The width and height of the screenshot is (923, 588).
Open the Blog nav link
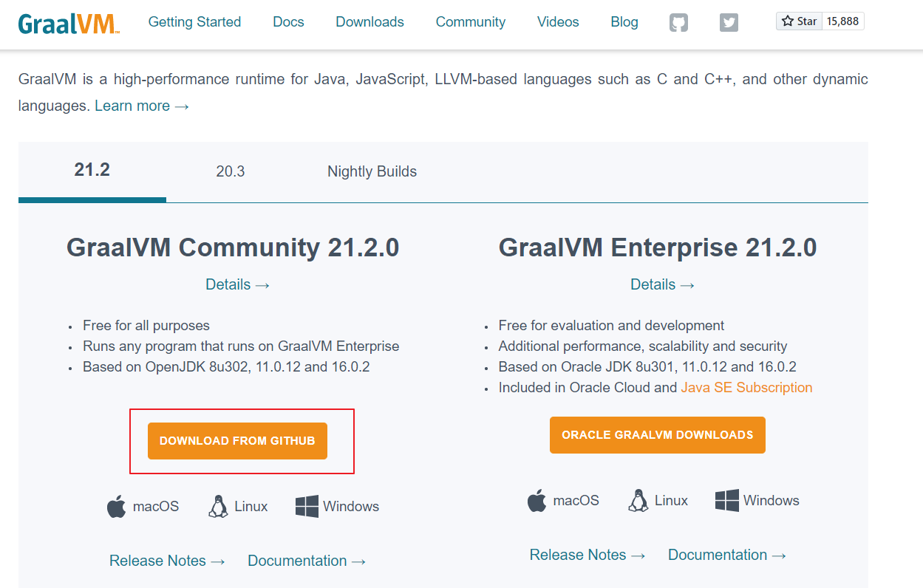(x=624, y=22)
